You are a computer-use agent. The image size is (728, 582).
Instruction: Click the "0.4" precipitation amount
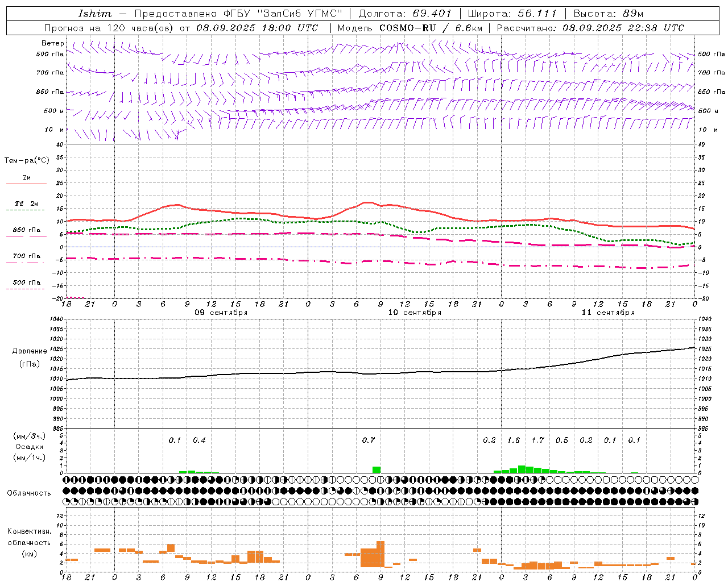pos(199,440)
